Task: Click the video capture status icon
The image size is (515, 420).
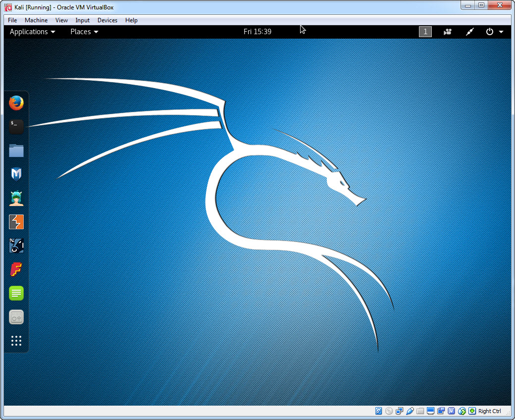Action: click(441, 411)
